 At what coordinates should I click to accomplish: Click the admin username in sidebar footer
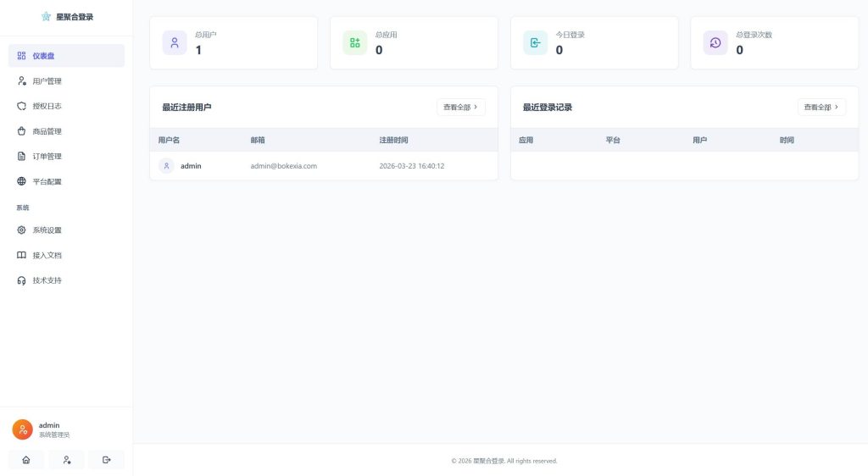click(49, 425)
